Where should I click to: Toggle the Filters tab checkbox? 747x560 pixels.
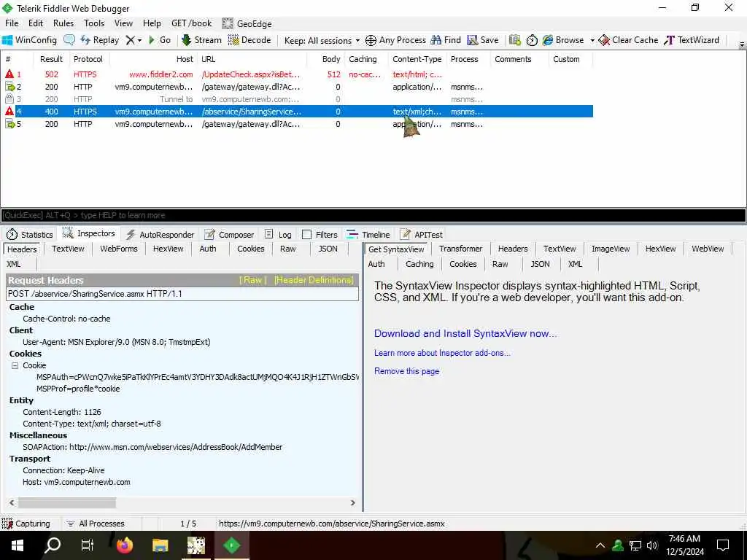(x=307, y=235)
